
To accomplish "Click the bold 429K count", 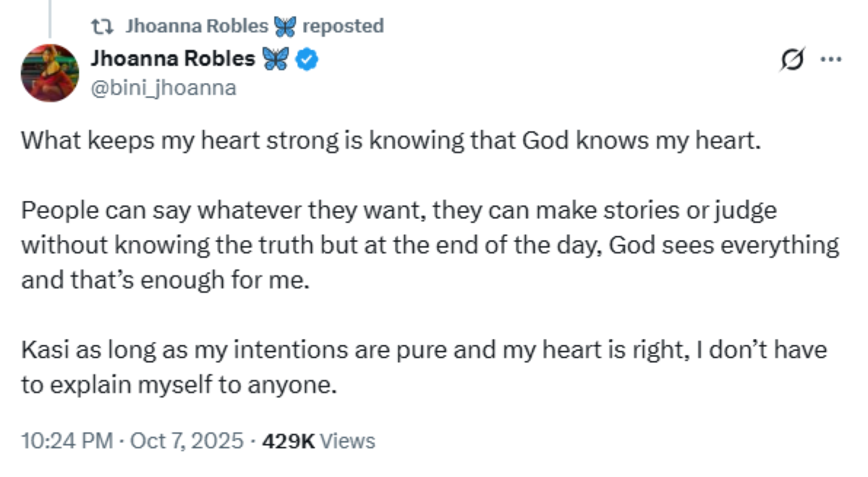I will pyautogui.click(x=288, y=441).
